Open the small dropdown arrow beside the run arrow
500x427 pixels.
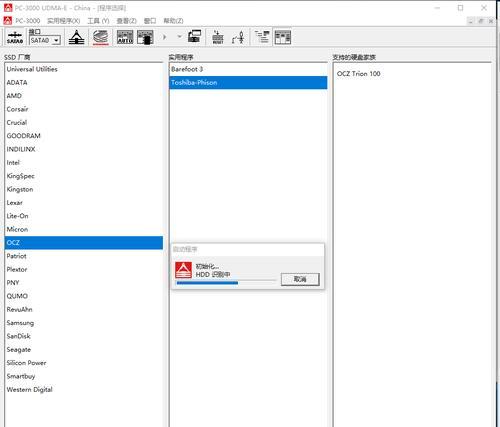point(179,36)
